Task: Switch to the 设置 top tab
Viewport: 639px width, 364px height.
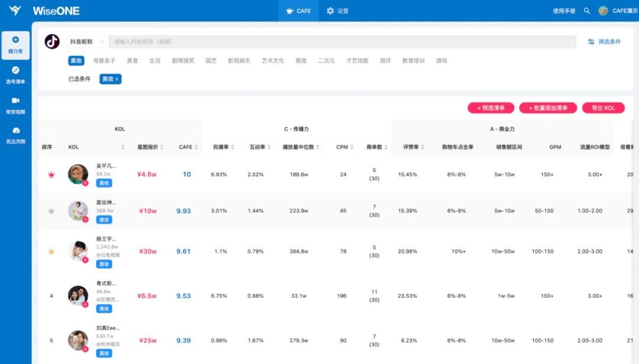Action: [337, 11]
